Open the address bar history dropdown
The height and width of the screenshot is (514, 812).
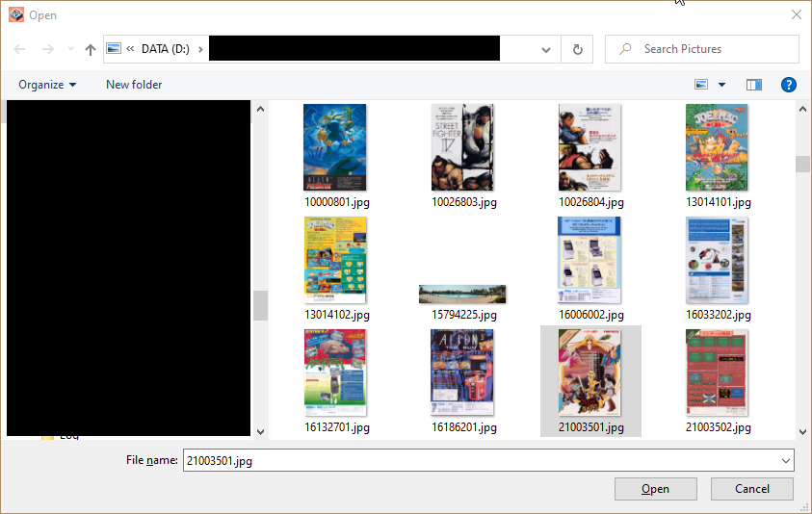[x=546, y=50]
